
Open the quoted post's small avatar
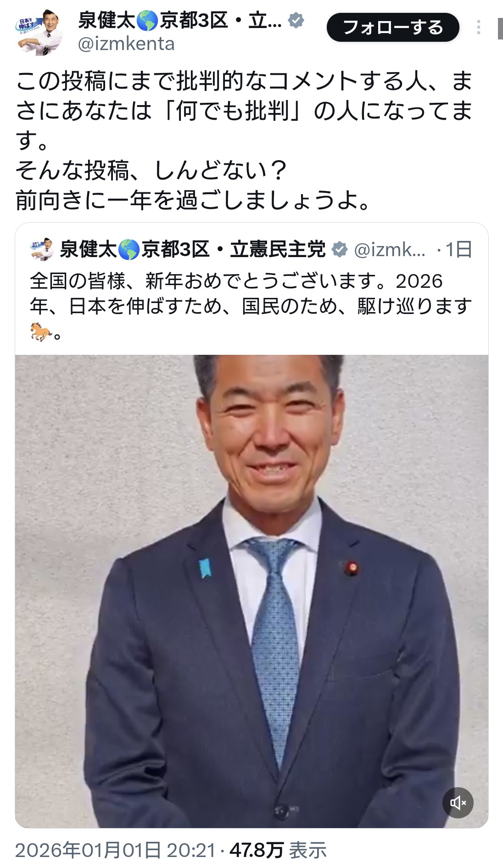coord(42,249)
